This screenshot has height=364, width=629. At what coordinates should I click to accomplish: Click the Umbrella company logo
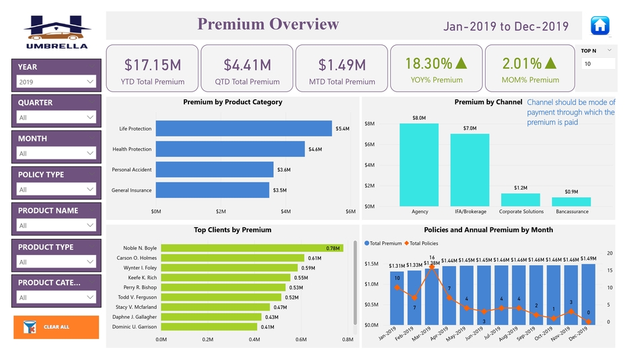pyautogui.click(x=57, y=32)
